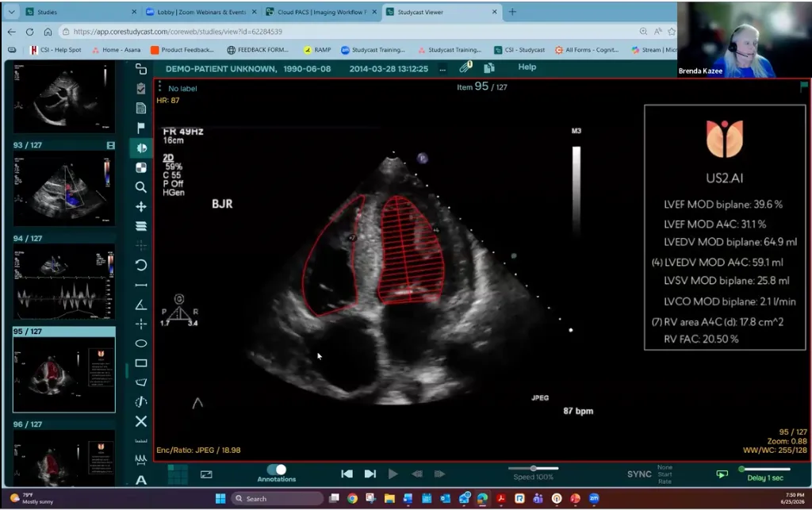Open the browser tab list chevron

coord(11,11)
